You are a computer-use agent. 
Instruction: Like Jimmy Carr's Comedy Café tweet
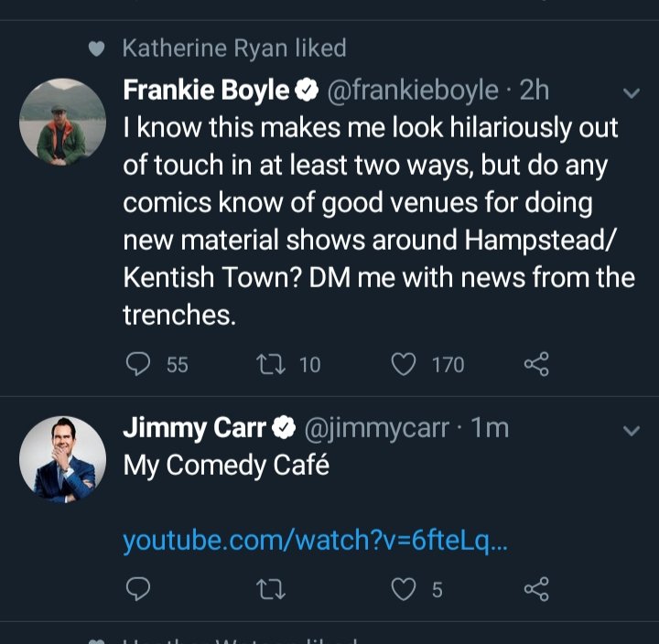click(x=404, y=589)
